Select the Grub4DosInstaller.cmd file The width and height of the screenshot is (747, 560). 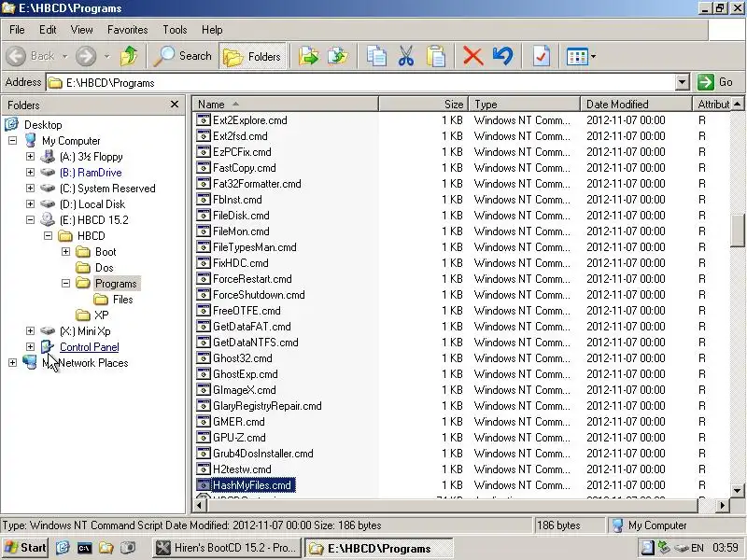pos(263,454)
